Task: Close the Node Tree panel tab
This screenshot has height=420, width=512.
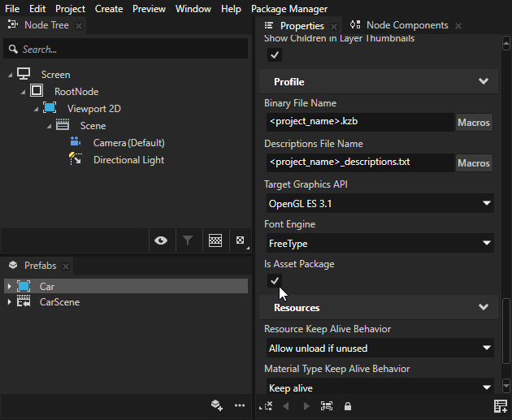Action: coord(79,26)
